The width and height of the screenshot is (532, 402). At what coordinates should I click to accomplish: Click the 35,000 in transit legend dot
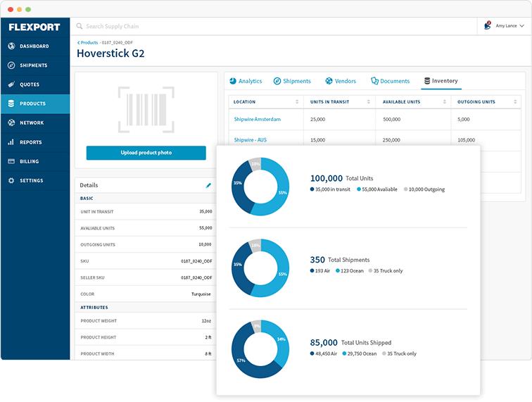[312, 189]
